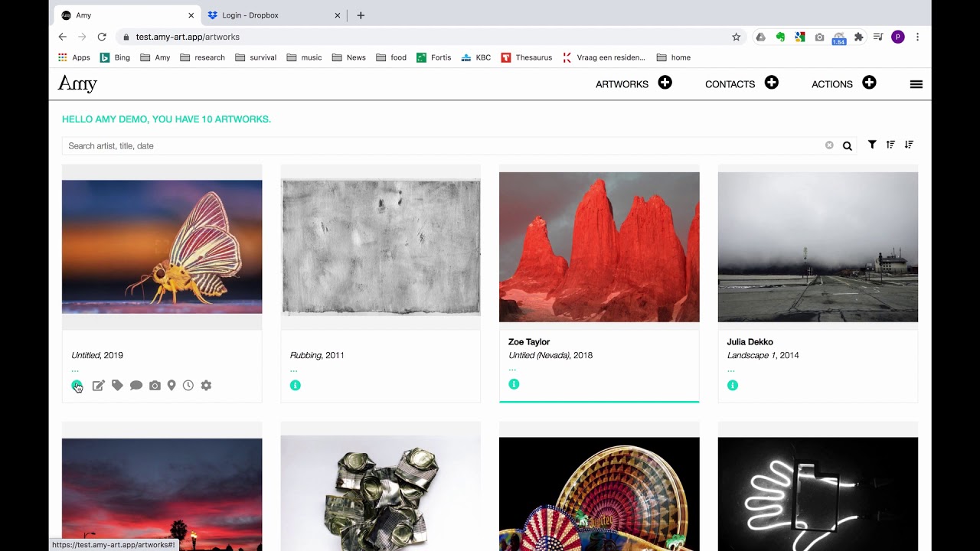The height and width of the screenshot is (551, 980).
Task: Expand the dots on the Julia Dekko card
Action: point(731,371)
